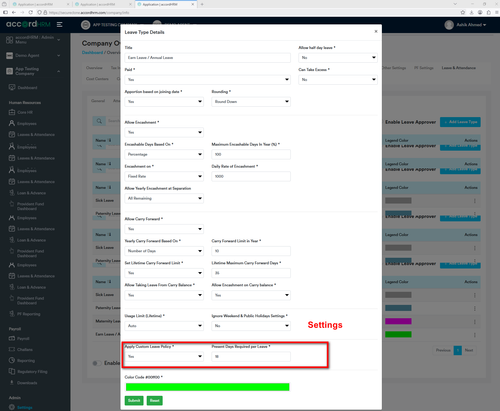
Task: Open Allow Yearly Encashment at Separation dropdown
Action: (x=164, y=198)
